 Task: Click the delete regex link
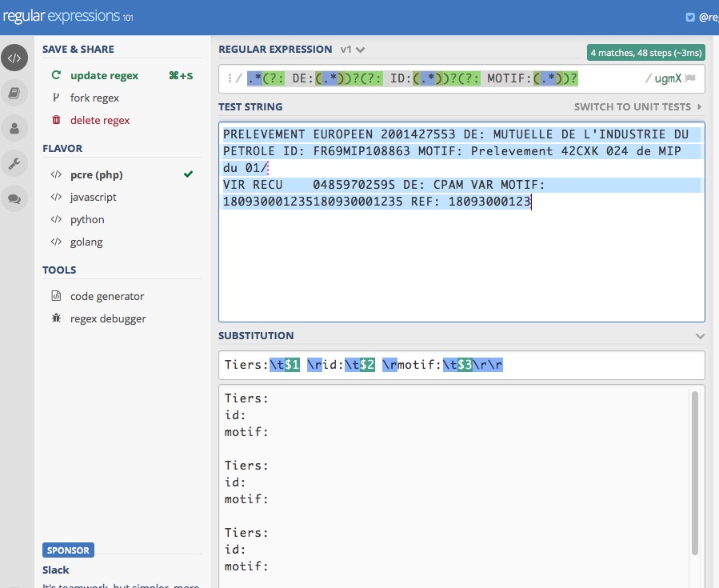[100, 120]
